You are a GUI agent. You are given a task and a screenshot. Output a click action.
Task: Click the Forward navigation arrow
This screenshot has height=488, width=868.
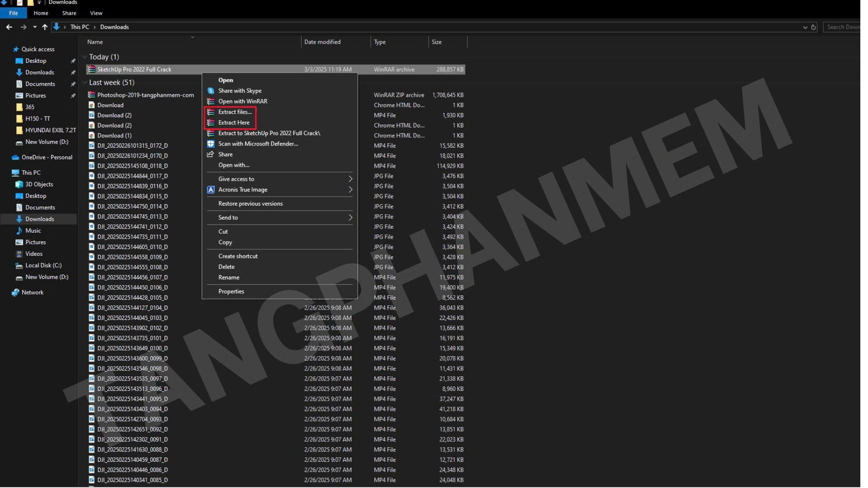click(24, 27)
